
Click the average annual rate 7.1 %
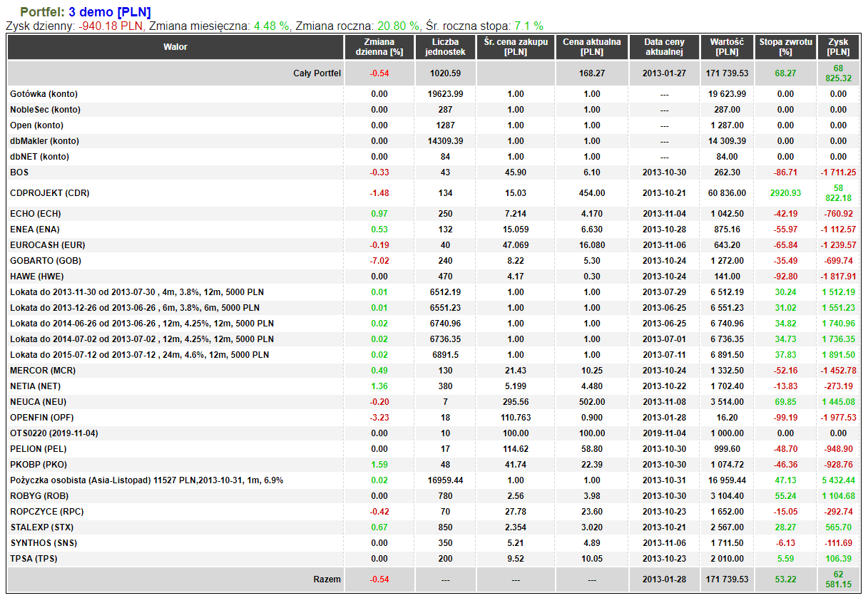click(x=528, y=26)
